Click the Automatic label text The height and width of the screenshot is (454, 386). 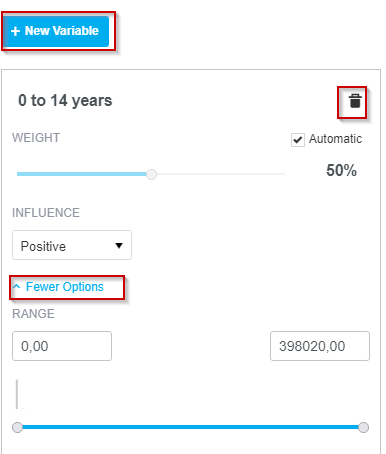pyautogui.click(x=335, y=139)
